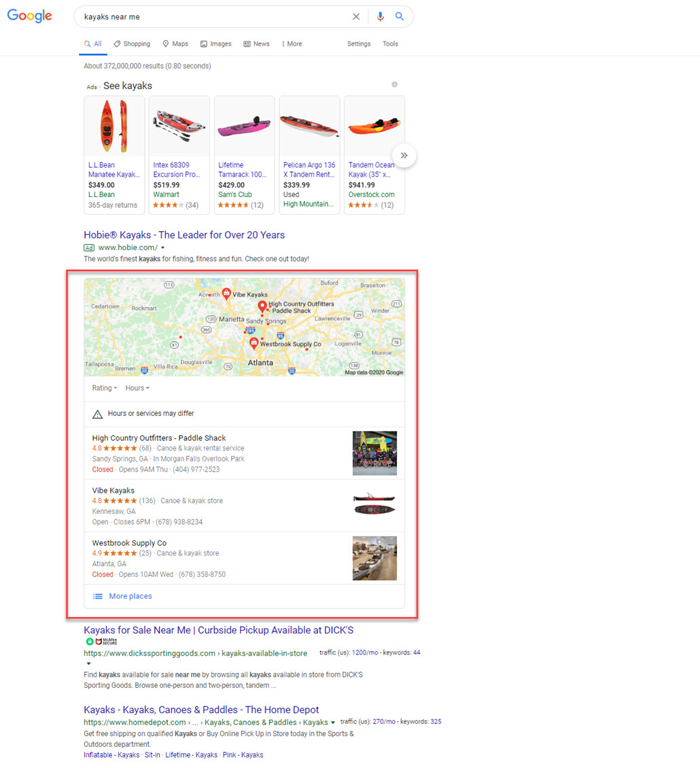The image size is (700, 768).
Task: Open the Sit-in sitelink
Action: 152,755
